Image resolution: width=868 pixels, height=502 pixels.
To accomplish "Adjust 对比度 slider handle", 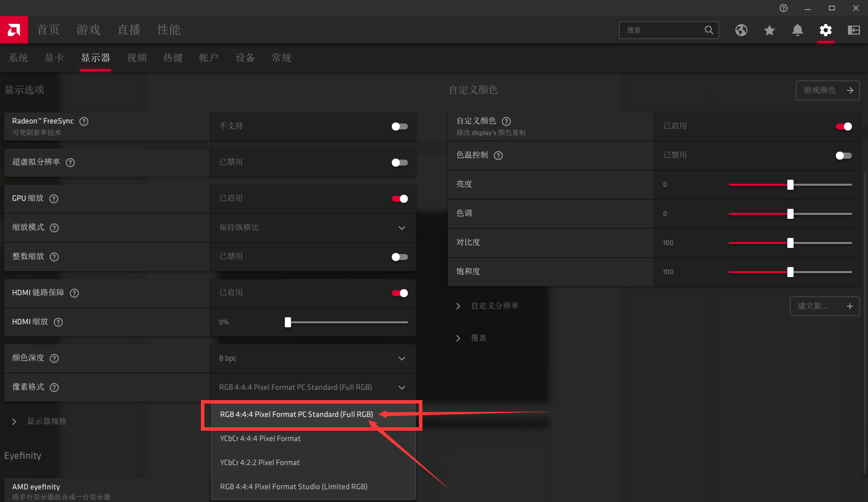I will tap(791, 243).
